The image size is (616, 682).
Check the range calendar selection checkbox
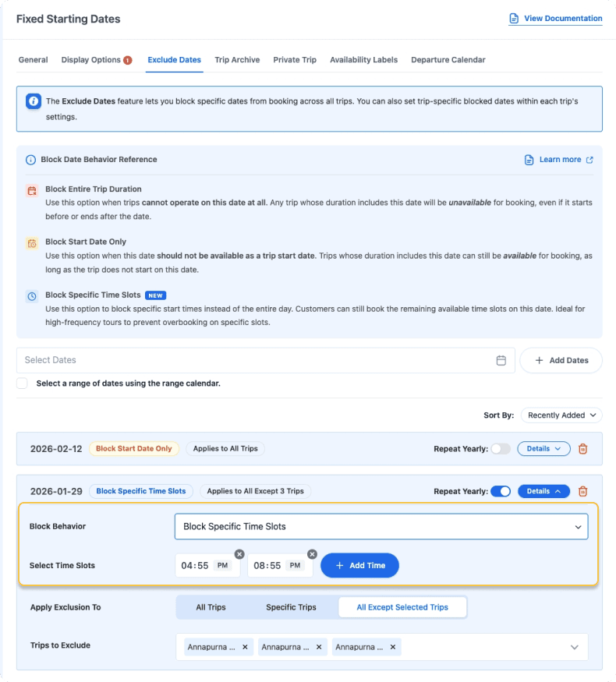point(22,383)
